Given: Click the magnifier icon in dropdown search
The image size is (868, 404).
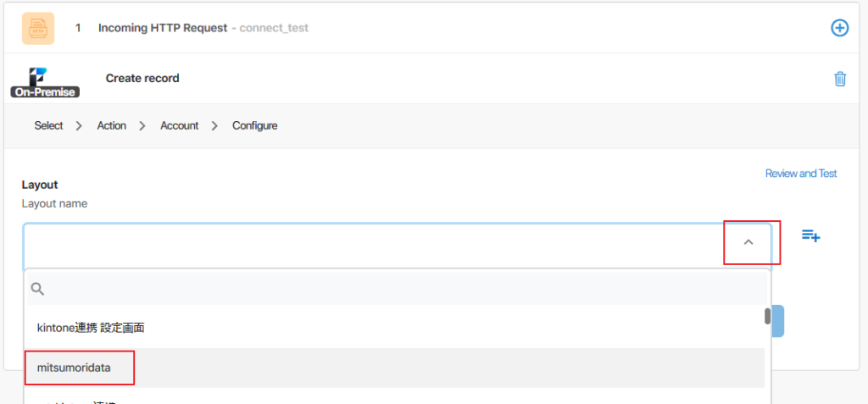Looking at the screenshot, I should tap(37, 289).
